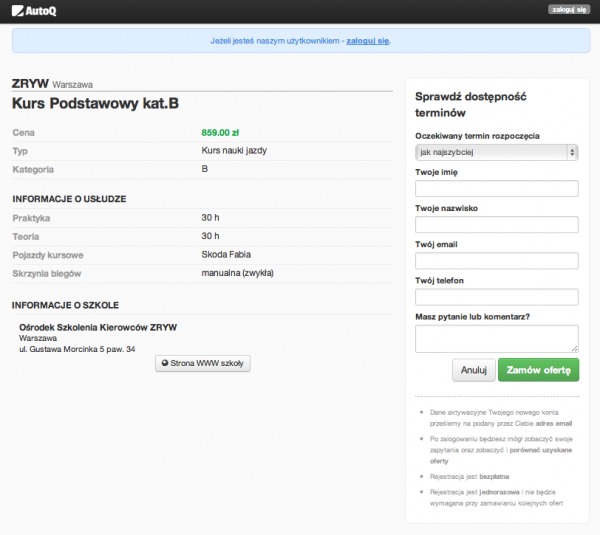The height and width of the screenshot is (535, 600).
Task: Click 'Sprawdź dostępność terminów' heading
Action: point(471,104)
